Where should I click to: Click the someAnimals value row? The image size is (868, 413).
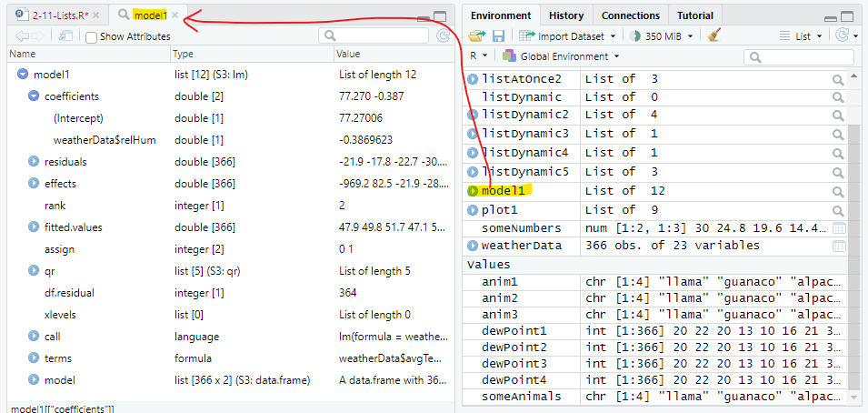coord(656,397)
